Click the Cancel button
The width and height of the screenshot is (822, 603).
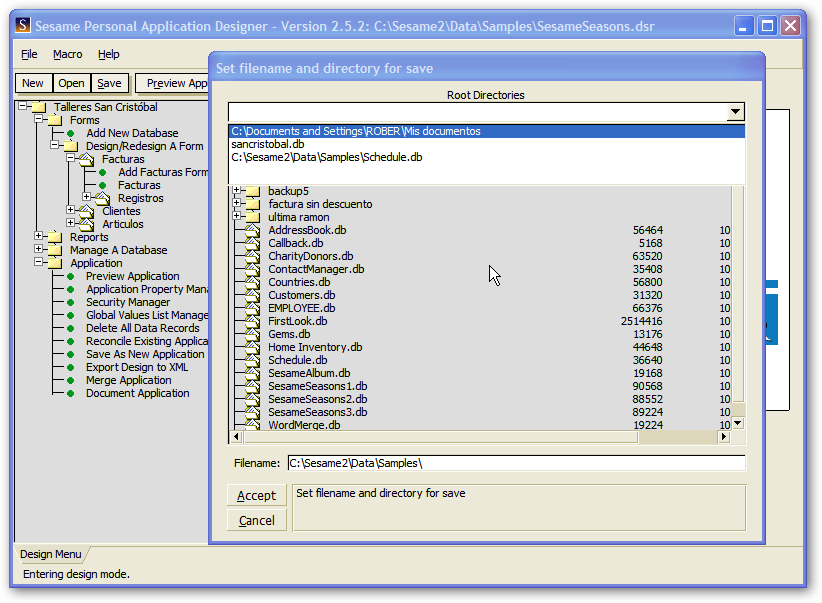[256, 521]
